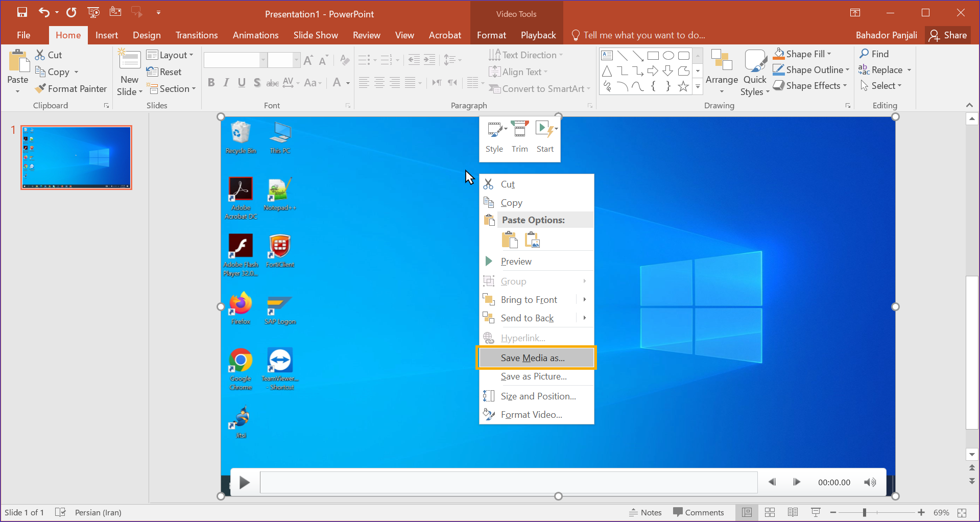
Task: Open the Select dropdown in Editing
Action: (881, 86)
